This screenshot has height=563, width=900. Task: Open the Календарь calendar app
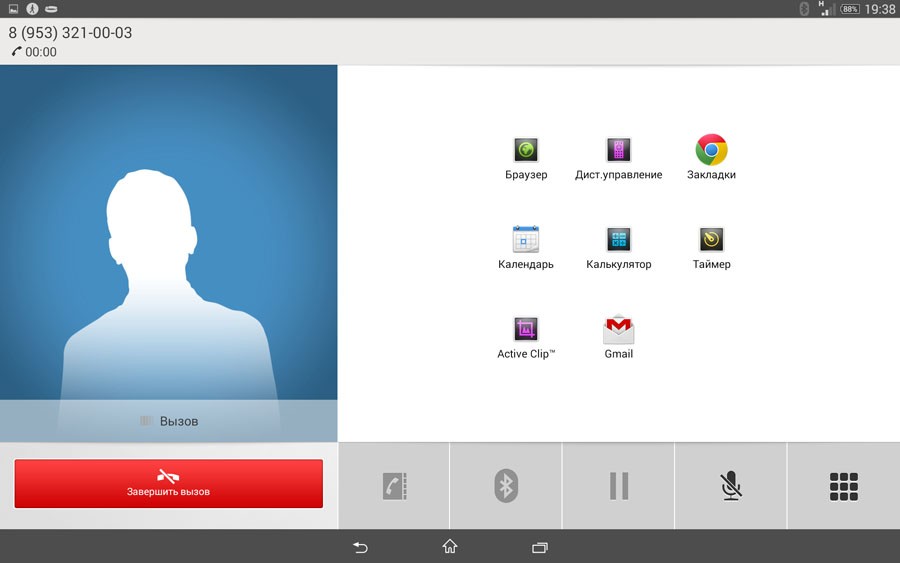[526, 239]
